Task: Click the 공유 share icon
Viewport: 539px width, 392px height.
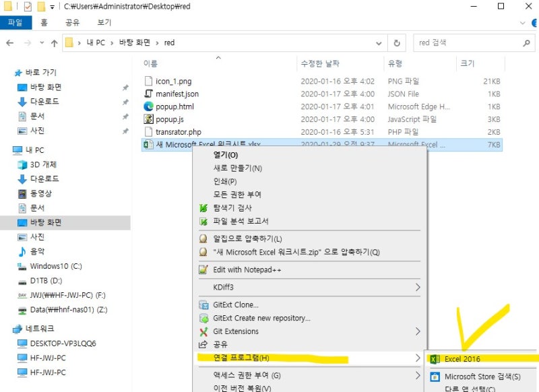Action: coord(203,344)
